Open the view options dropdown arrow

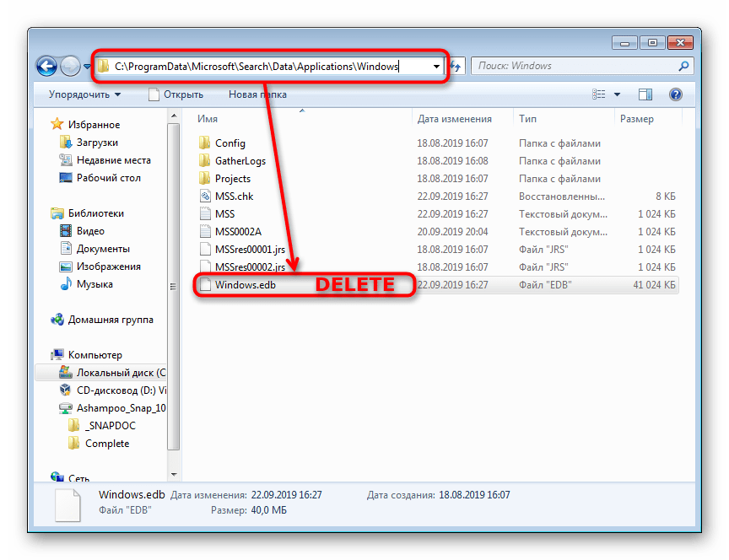(617, 94)
